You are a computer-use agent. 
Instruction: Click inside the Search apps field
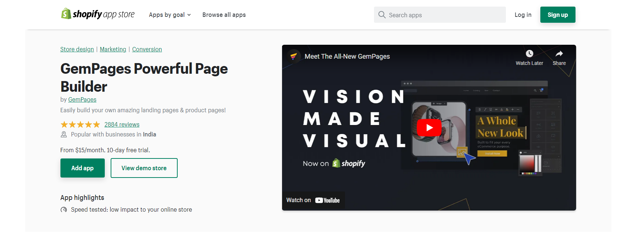point(440,15)
